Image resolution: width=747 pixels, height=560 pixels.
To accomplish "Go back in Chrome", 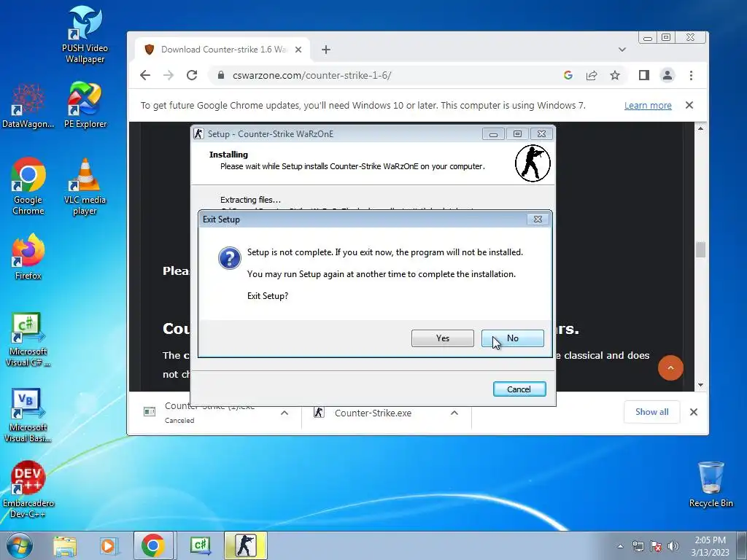I will pyautogui.click(x=145, y=75).
